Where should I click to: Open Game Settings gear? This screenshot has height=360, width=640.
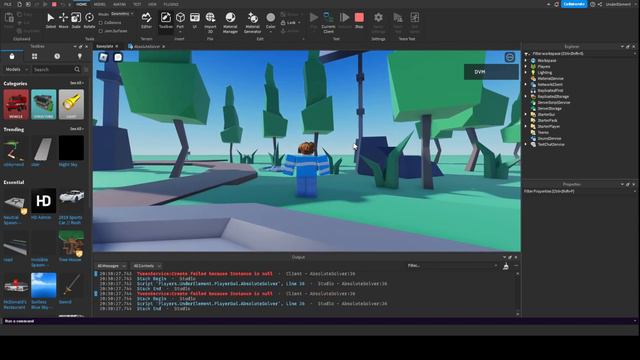(378, 22)
